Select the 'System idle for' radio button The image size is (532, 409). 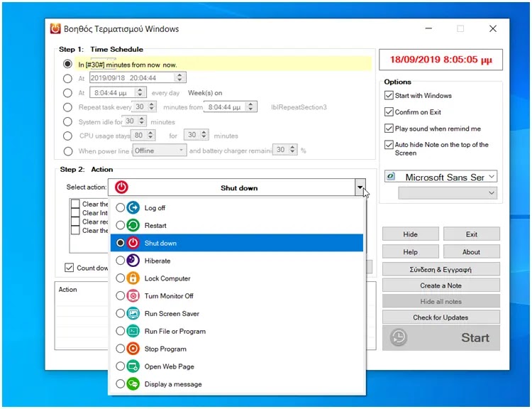68,121
